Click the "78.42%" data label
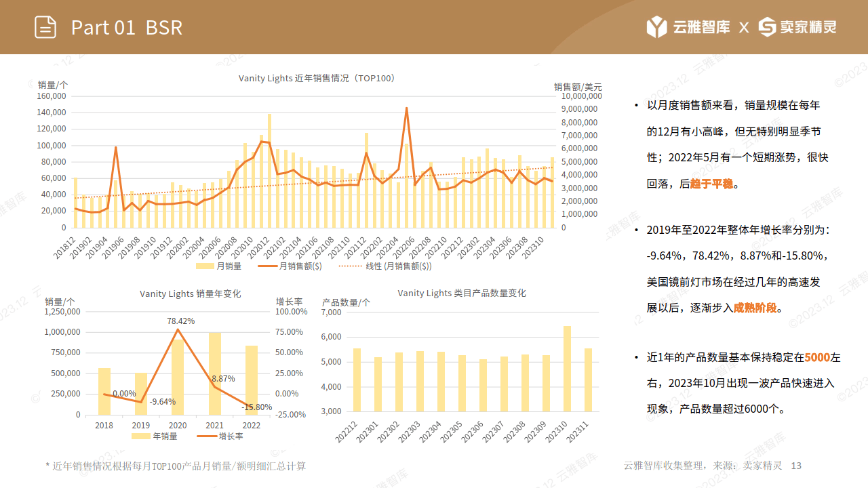The width and height of the screenshot is (868, 488). click(181, 321)
